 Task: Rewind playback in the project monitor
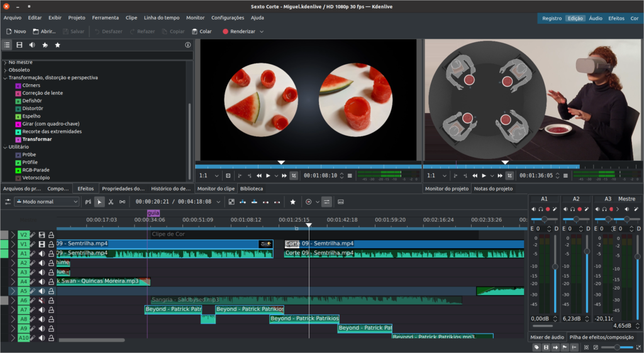click(475, 176)
